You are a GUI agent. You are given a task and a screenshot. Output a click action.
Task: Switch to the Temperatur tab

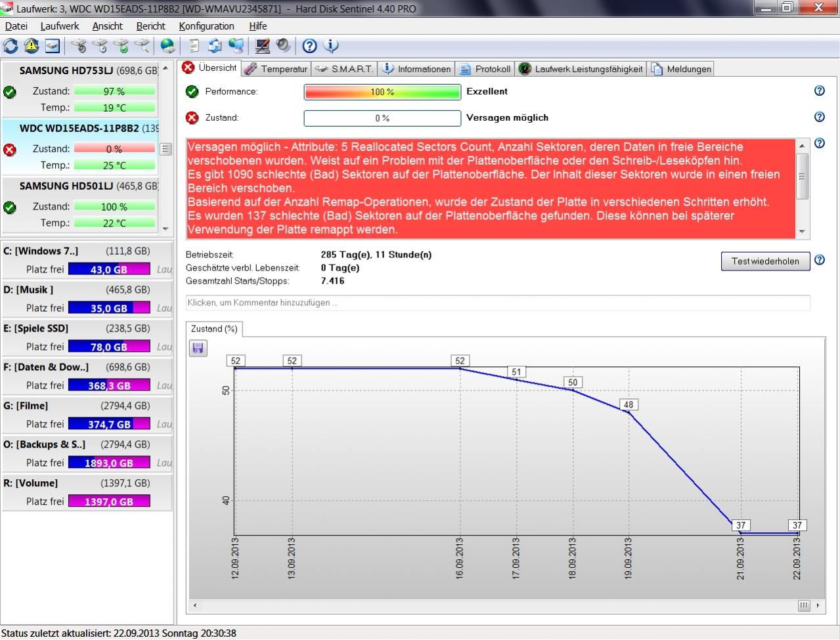275,69
